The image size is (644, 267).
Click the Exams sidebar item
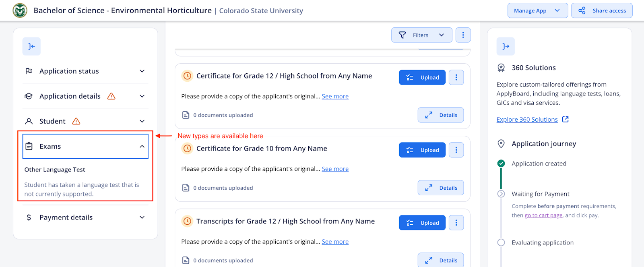(x=85, y=146)
